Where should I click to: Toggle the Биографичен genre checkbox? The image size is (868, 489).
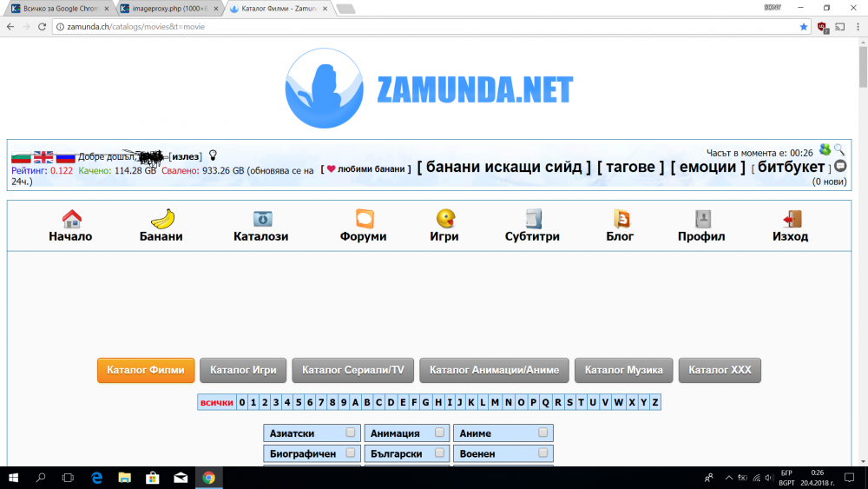(351, 453)
